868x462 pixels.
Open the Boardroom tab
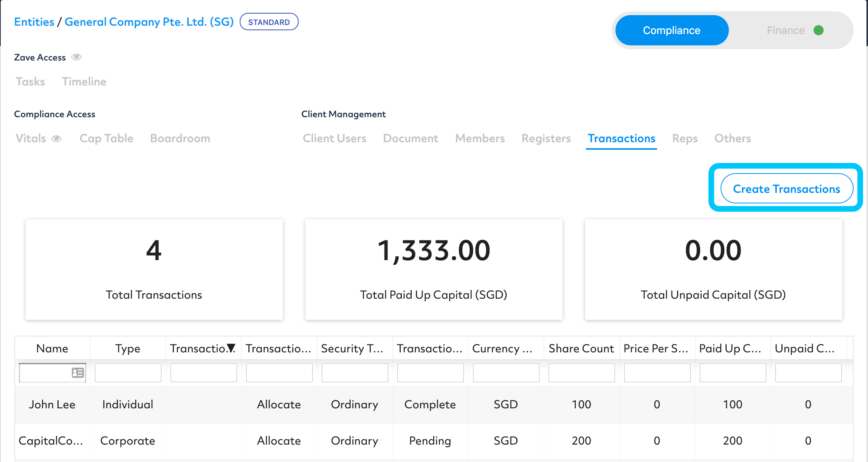pyautogui.click(x=180, y=138)
